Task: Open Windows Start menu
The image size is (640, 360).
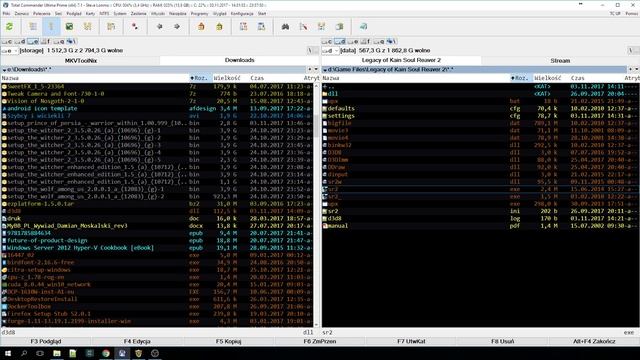Action: point(8,353)
